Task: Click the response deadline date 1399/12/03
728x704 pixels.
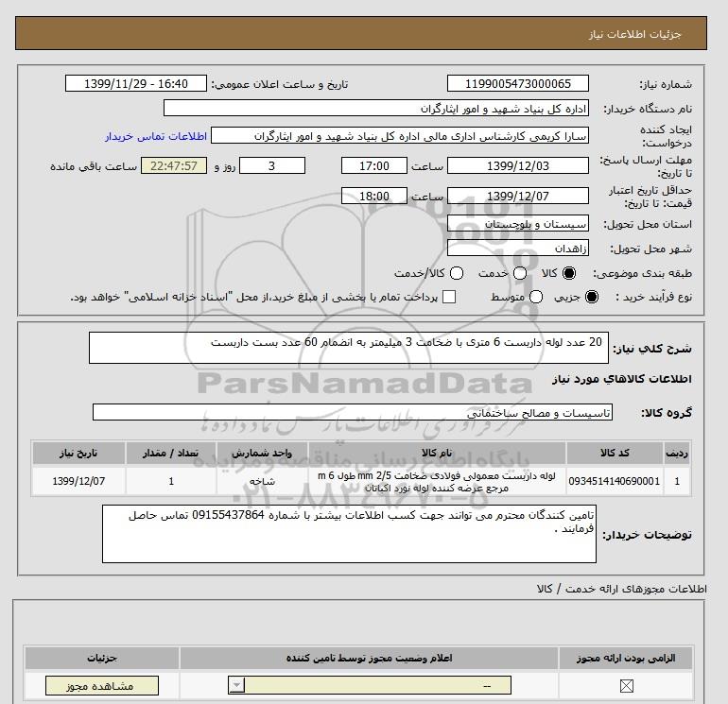Action: click(x=518, y=165)
